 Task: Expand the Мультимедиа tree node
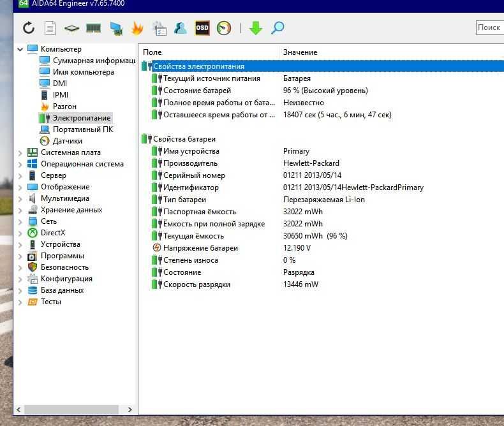point(20,198)
